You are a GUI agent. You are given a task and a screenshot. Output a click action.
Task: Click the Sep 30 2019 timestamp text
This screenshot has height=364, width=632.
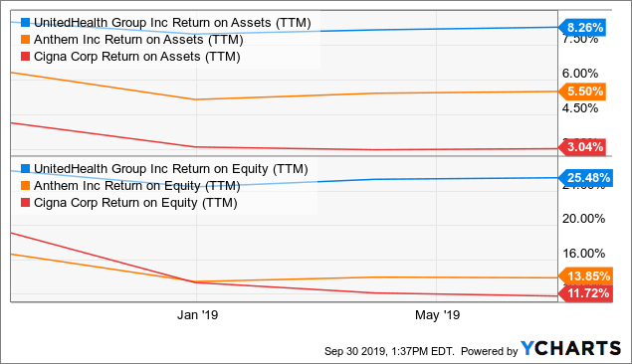click(x=389, y=351)
